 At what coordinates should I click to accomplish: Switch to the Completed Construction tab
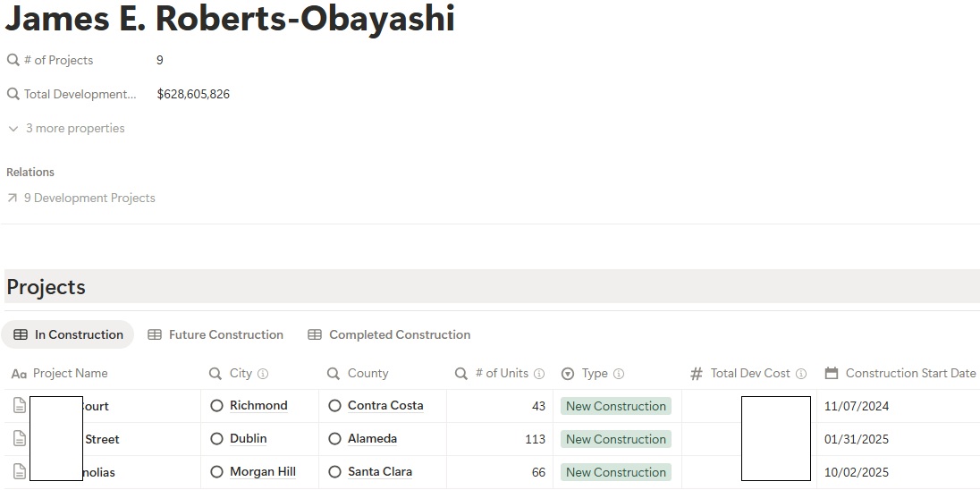389,334
